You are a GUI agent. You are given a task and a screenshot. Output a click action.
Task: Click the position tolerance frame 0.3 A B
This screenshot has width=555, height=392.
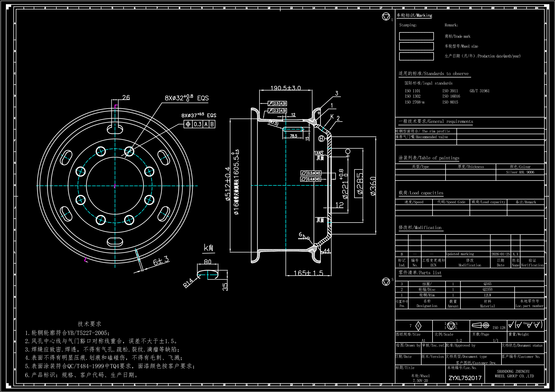click(199, 124)
